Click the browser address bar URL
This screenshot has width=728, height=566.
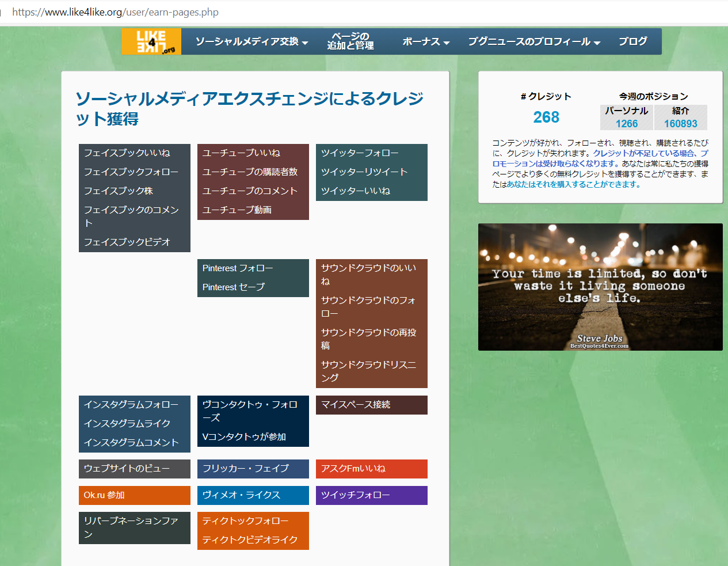pos(115,12)
